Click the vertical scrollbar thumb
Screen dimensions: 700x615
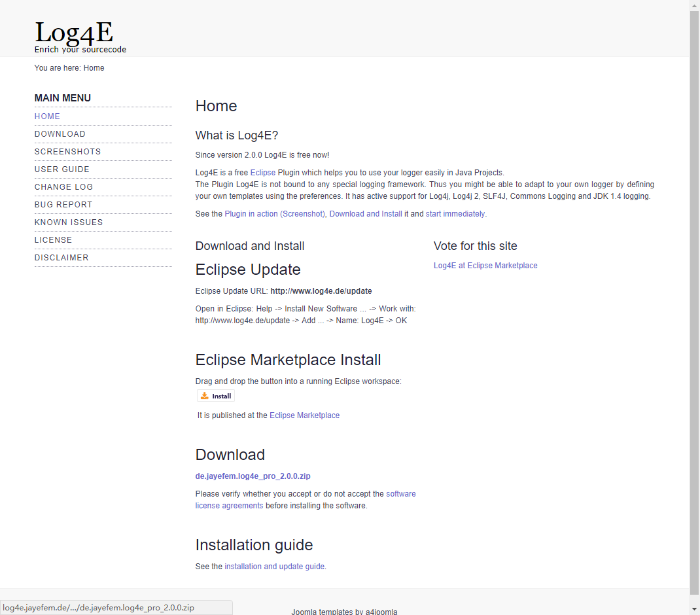pyautogui.click(x=694, y=303)
